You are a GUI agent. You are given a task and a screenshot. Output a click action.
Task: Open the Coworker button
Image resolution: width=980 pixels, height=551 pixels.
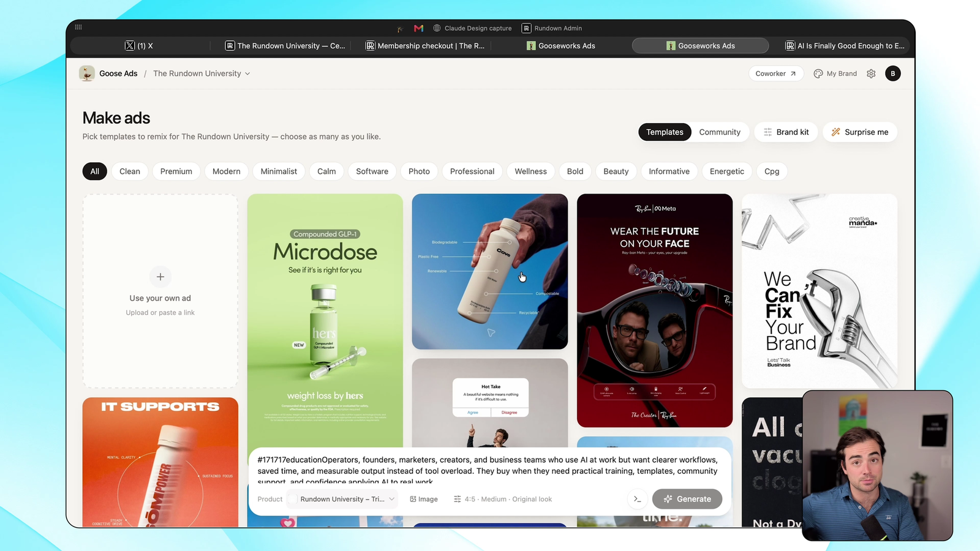tap(775, 73)
